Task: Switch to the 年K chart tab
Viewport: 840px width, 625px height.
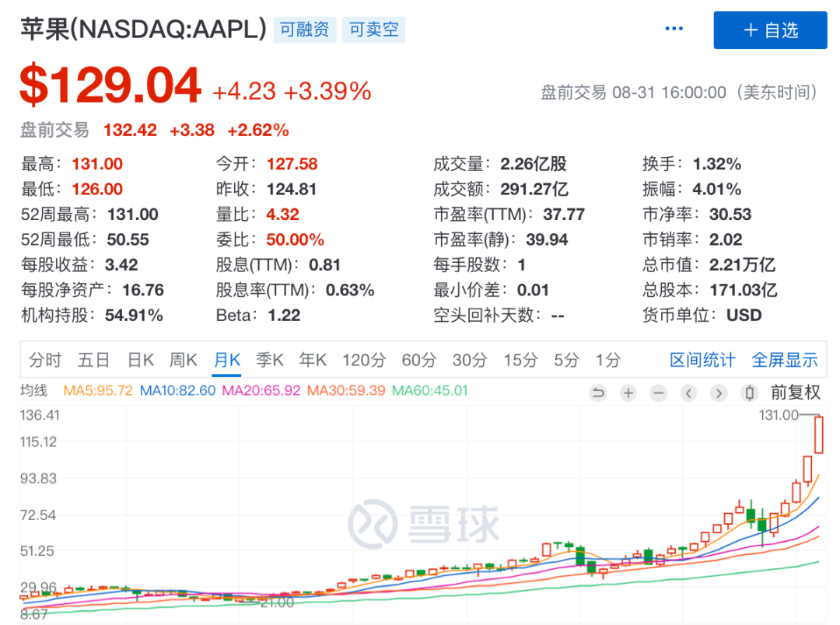Action: pos(313,360)
